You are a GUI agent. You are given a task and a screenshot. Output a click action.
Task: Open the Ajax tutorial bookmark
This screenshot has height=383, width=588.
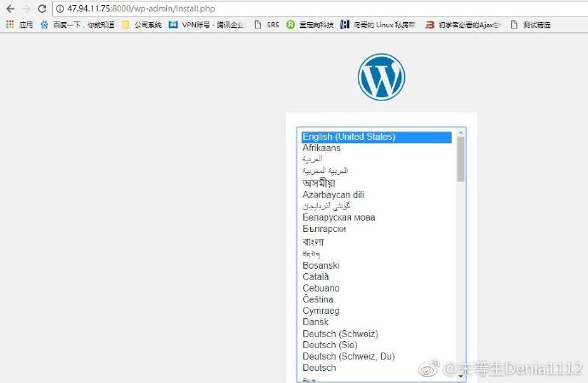pos(464,25)
